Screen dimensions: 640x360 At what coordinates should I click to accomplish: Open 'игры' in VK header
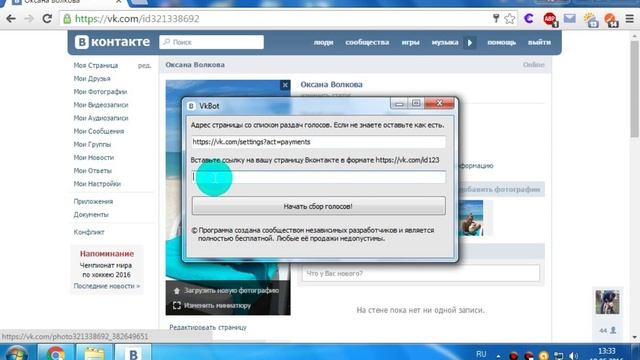pyautogui.click(x=411, y=42)
